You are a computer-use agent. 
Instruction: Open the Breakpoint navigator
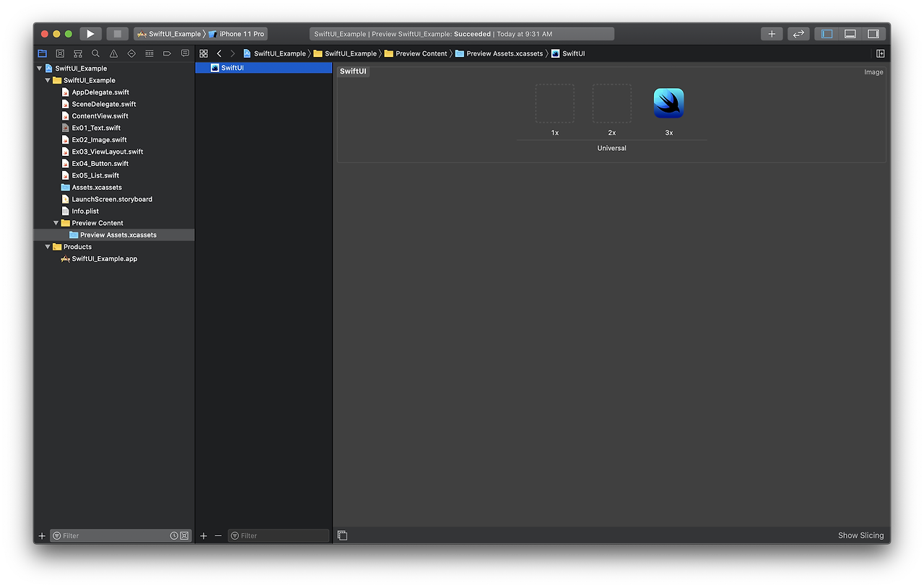click(x=167, y=53)
